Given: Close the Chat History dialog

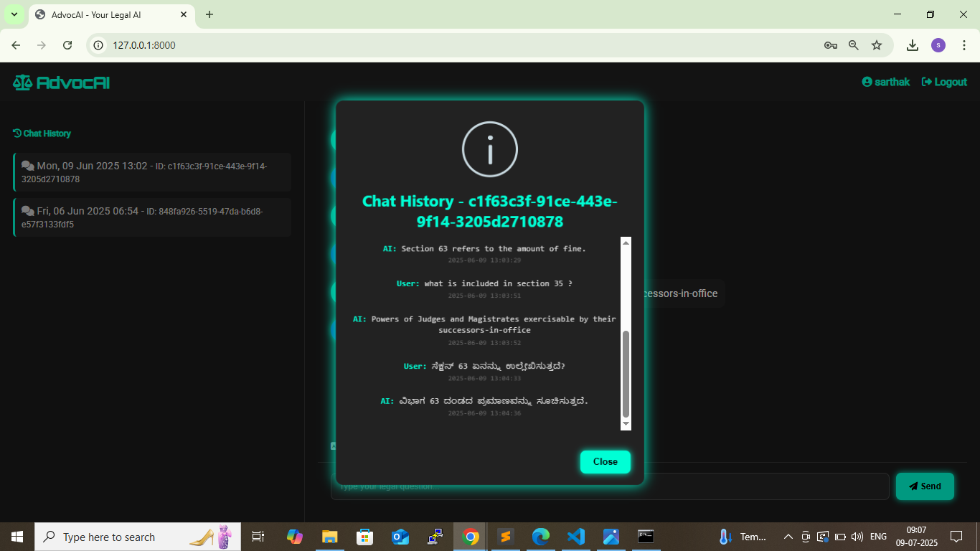Looking at the screenshot, I should click(605, 462).
